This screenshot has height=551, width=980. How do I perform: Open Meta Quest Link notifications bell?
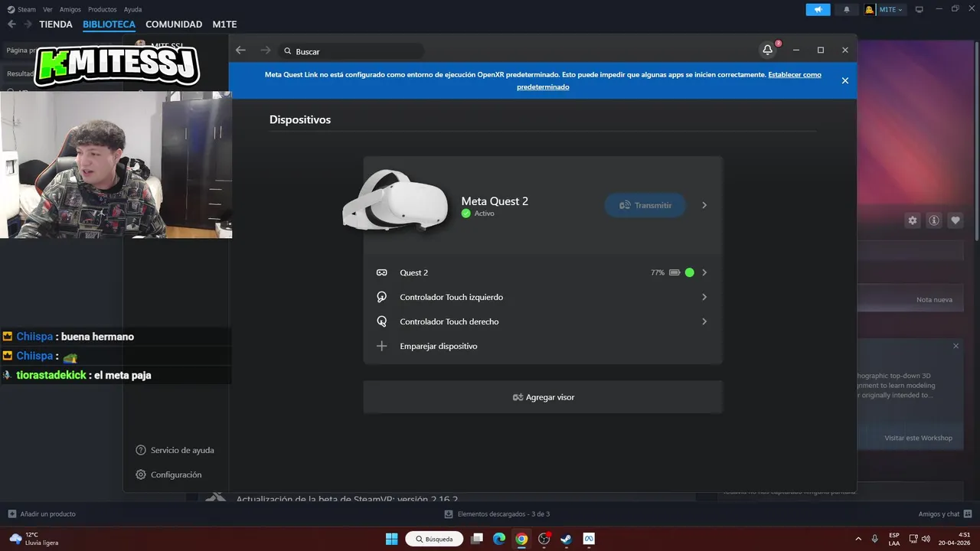point(767,50)
